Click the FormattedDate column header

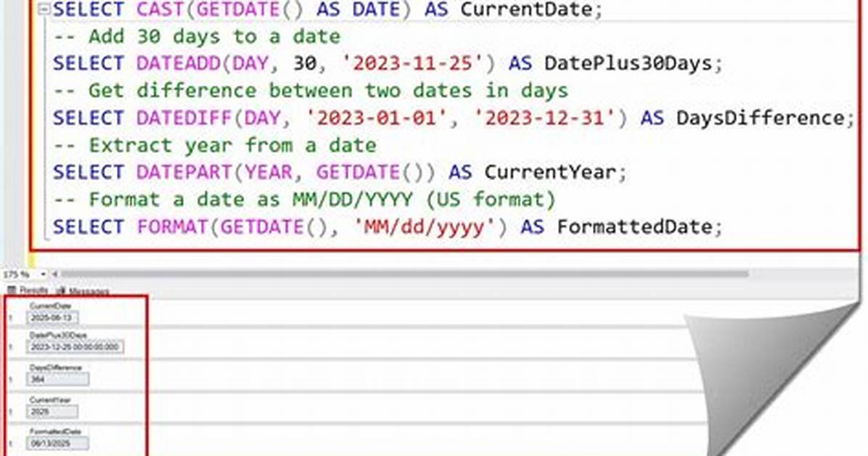click(x=55, y=431)
